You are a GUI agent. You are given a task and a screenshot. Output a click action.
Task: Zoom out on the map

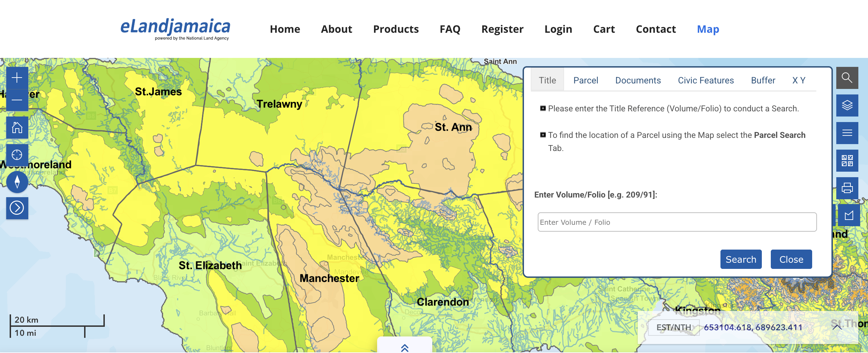17,100
